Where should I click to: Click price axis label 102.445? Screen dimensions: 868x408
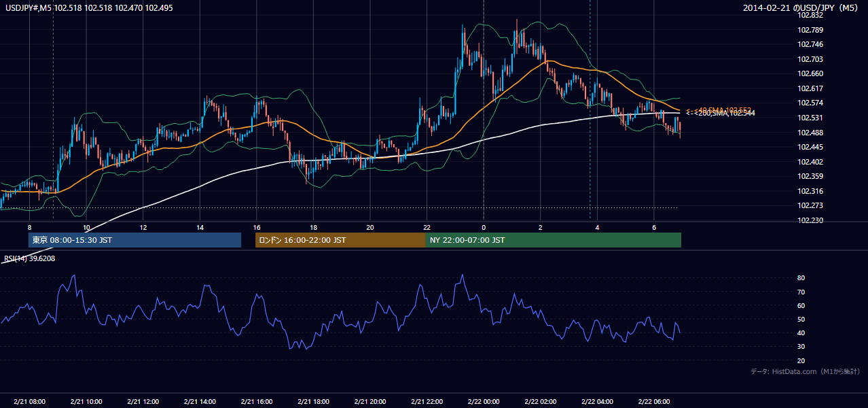click(810, 147)
